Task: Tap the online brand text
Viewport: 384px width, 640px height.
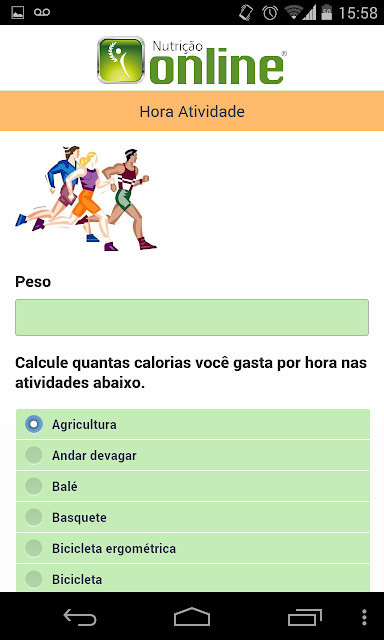Action: [x=217, y=68]
